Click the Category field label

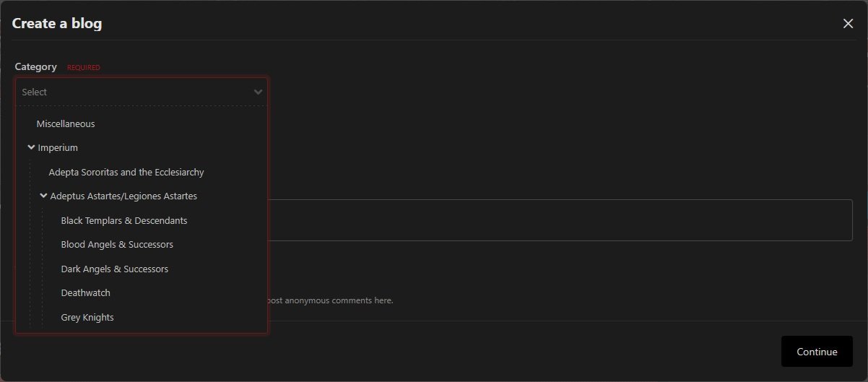tap(36, 66)
